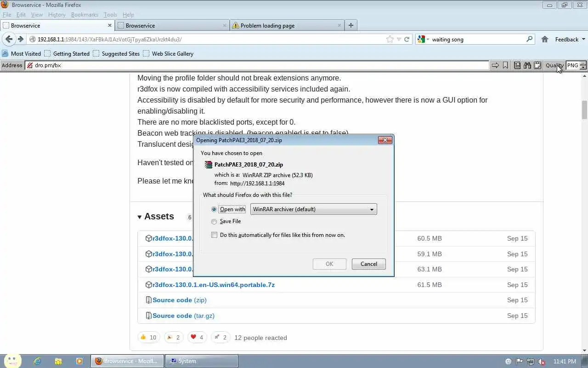Screen dimensions: 588x368
Task: Open the WinRAR archiver application dropdown
Action: point(313,209)
